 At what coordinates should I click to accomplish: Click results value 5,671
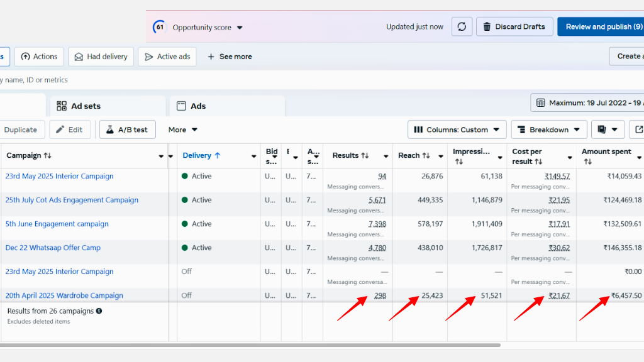point(377,200)
